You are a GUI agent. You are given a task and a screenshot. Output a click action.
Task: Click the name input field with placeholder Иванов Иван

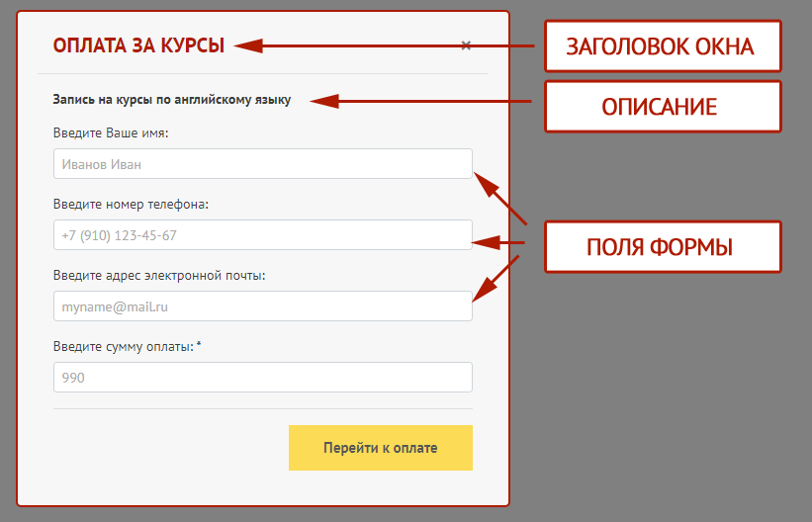pos(262,164)
